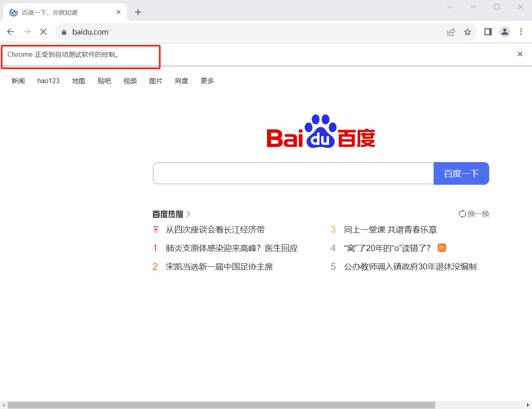Stop page loading with the X button

tap(43, 32)
